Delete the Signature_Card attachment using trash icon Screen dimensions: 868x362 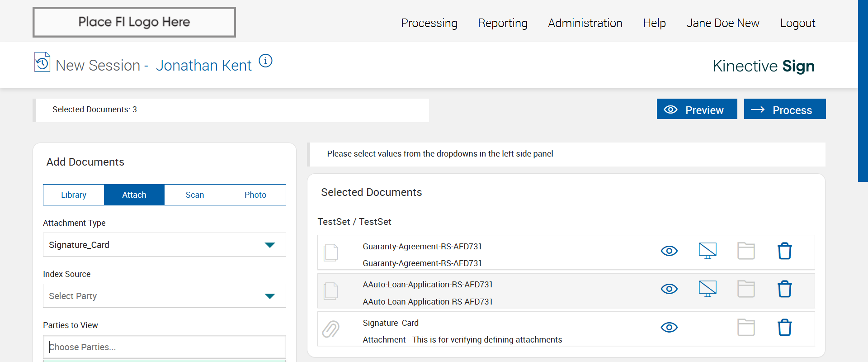click(784, 328)
